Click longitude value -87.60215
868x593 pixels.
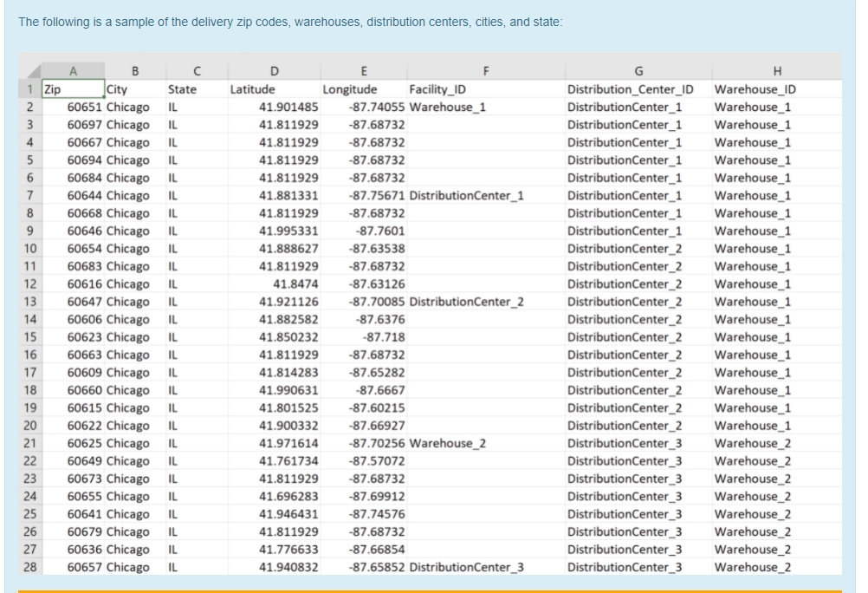364,407
